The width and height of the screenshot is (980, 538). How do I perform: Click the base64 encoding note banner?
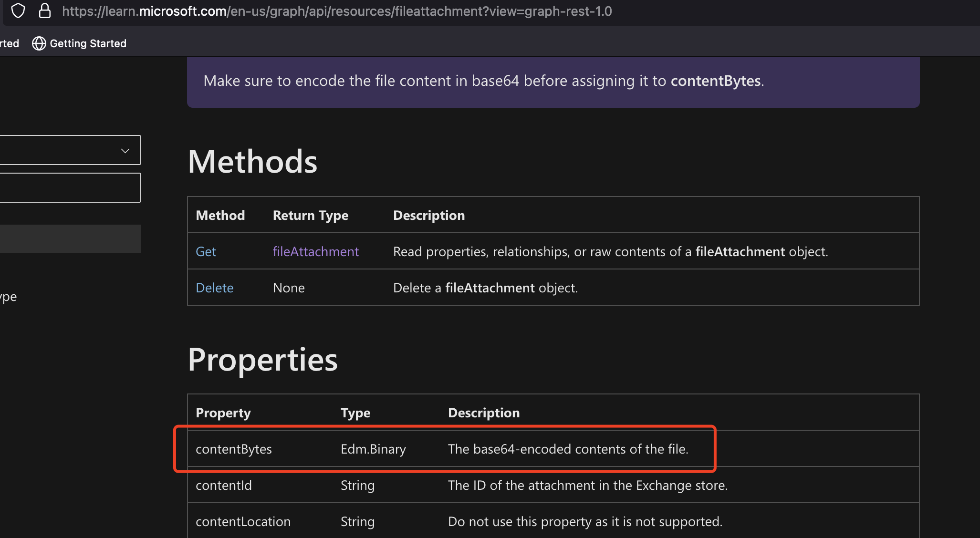[x=553, y=81]
